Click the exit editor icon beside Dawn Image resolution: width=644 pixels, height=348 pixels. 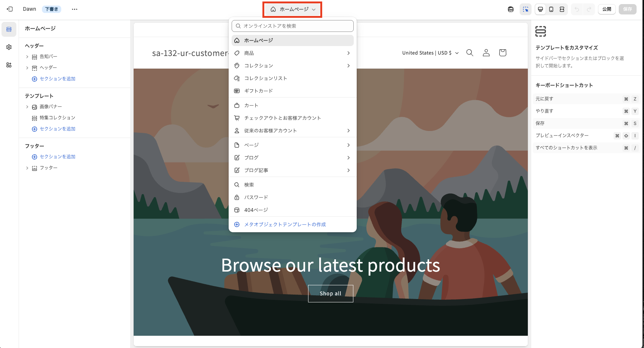10,9
